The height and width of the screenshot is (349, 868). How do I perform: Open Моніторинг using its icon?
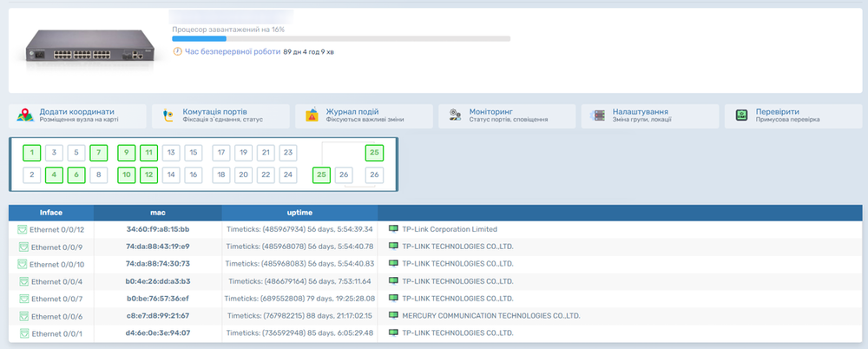[455, 116]
